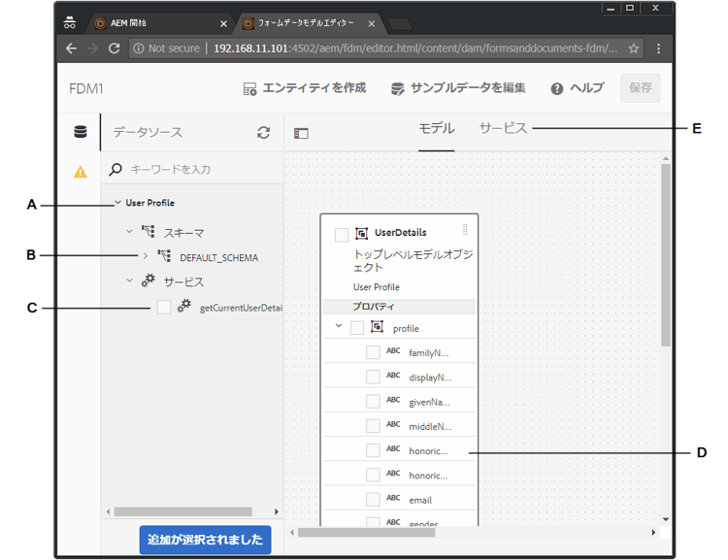Click the サービス gears icon in tree
Image resolution: width=728 pixels, height=560 pixels.
tap(149, 280)
